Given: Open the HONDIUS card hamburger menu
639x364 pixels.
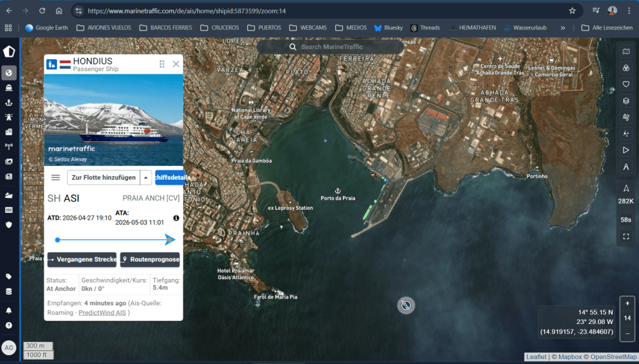Looking at the screenshot, I should tap(56, 177).
